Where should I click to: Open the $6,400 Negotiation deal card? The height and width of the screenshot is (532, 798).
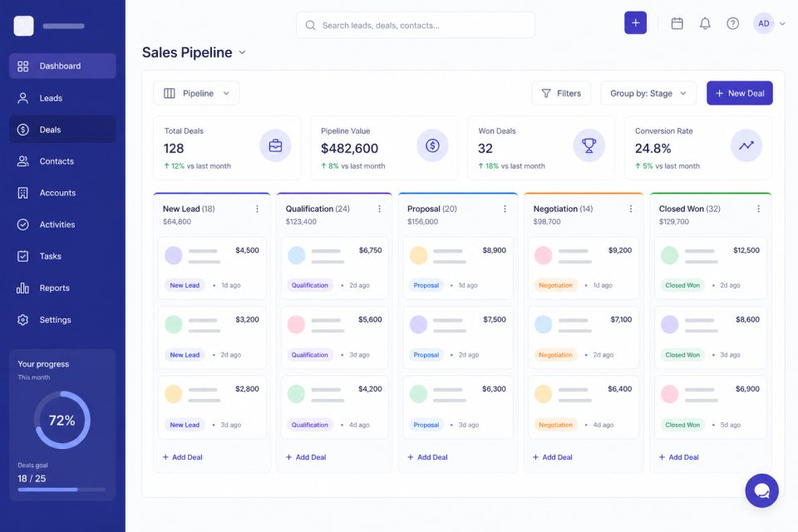tap(584, 407)
